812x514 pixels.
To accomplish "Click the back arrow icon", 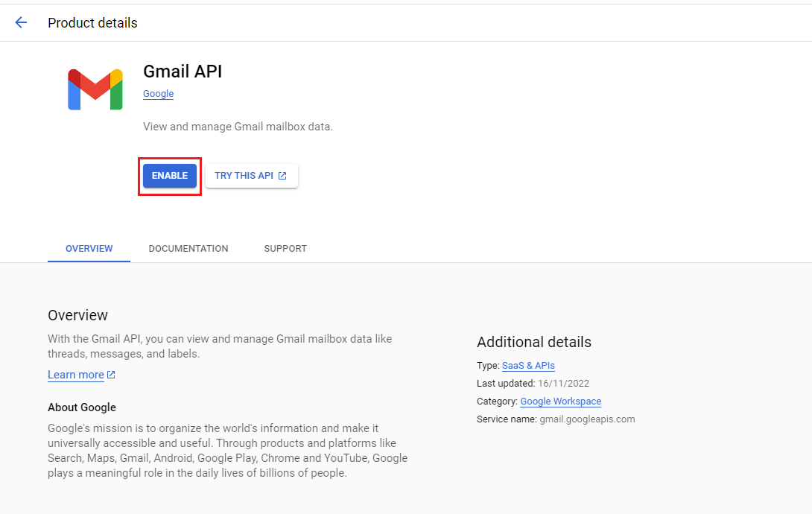I will point(21,22).
